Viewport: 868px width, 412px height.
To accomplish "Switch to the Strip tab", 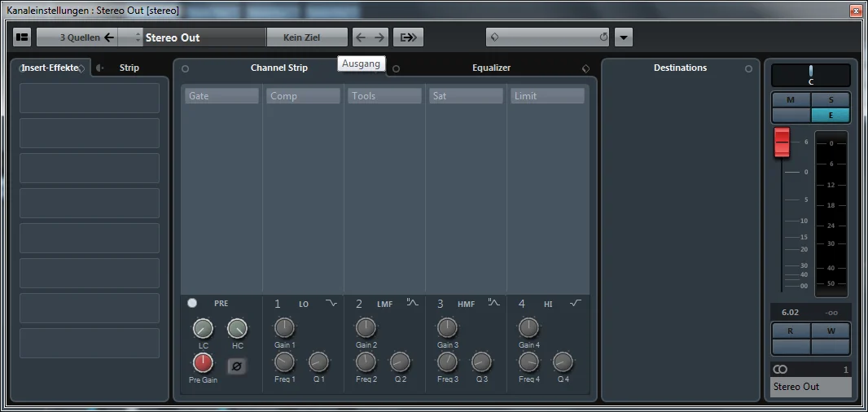I will pos(129,68).
